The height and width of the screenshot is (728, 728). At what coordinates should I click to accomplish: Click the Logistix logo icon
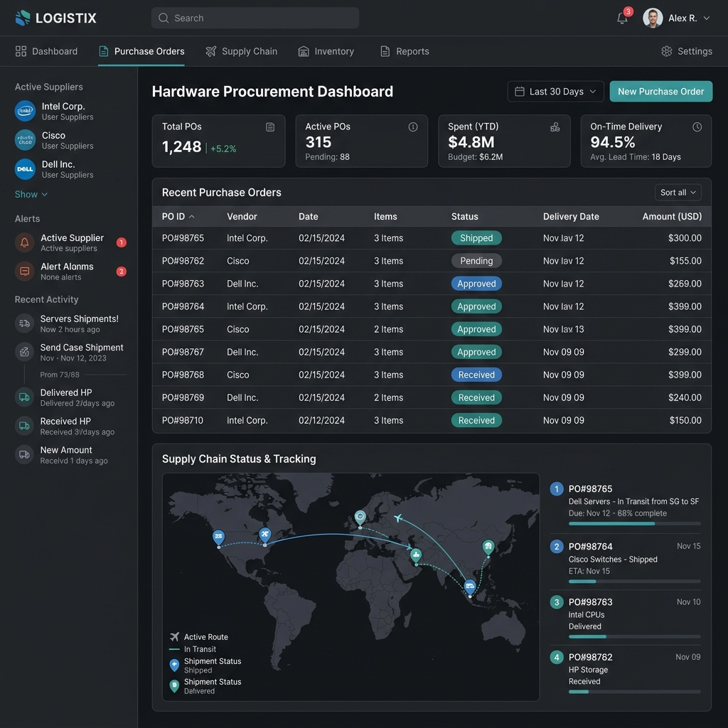[x=23, y=18]
